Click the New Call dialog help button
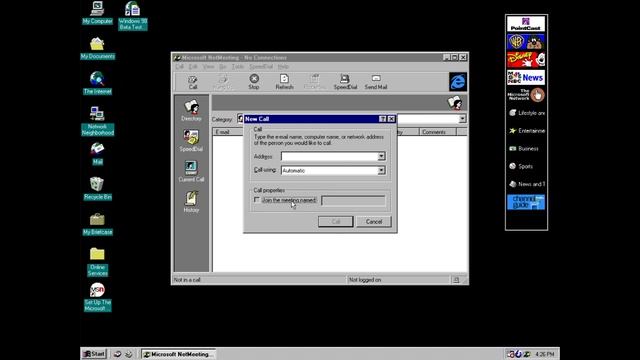This screenshot has width=640, height=360. click(382, 119)
